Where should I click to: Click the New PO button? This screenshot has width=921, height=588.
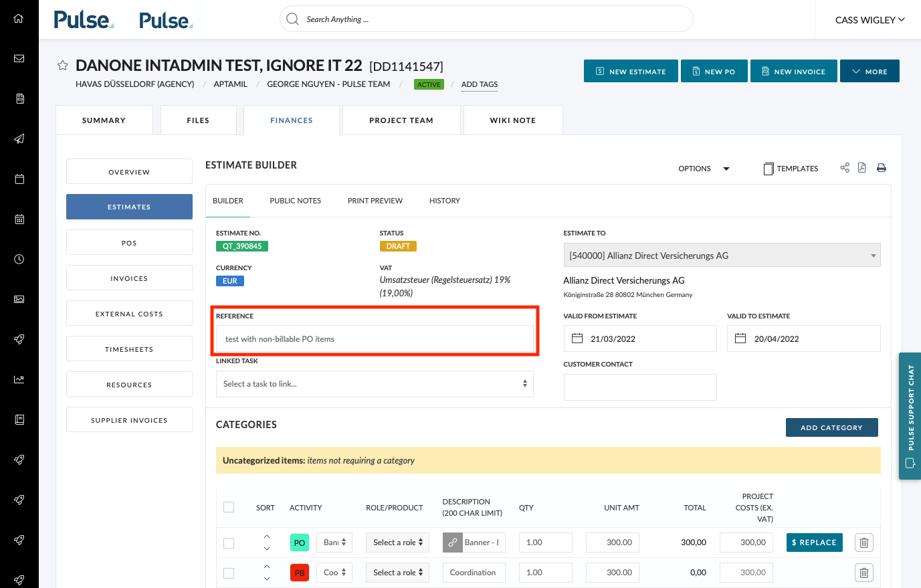pos(714,71)
